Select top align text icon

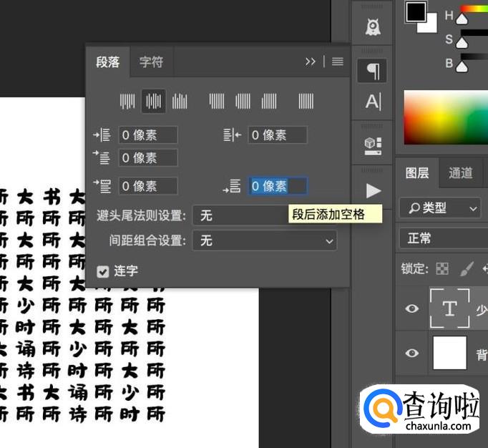pyautogui.click(x=127, y=101)
